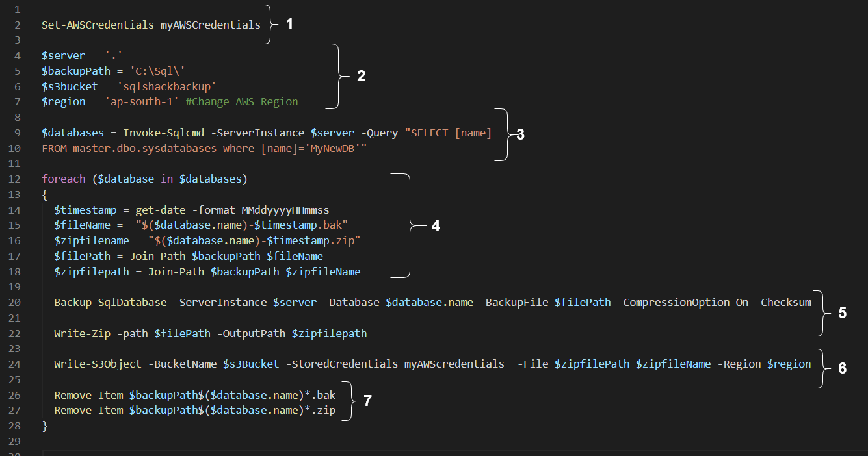The width and height of the screenshot is (868, 456).
Task: Click the -OutputPath parameter
Action: pos(251,333)
